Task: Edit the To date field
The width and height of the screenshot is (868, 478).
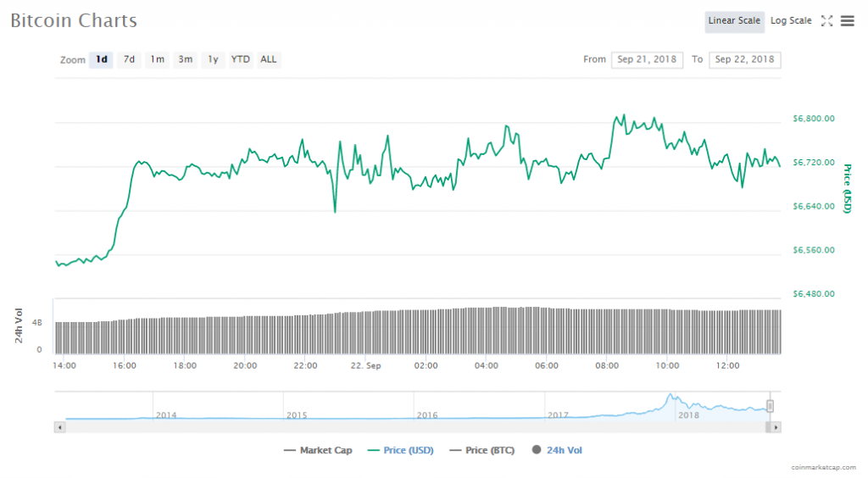Action: coord(744,59)
